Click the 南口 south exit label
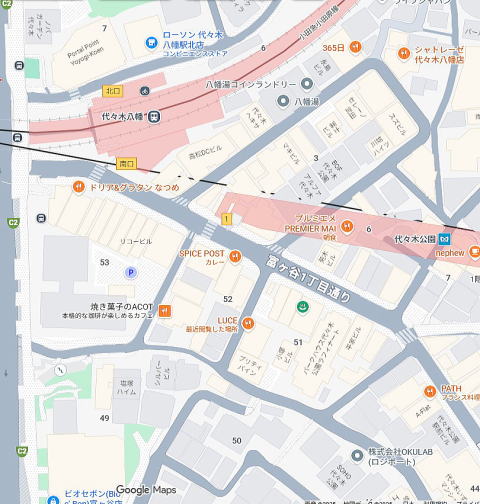 (126, 164)
